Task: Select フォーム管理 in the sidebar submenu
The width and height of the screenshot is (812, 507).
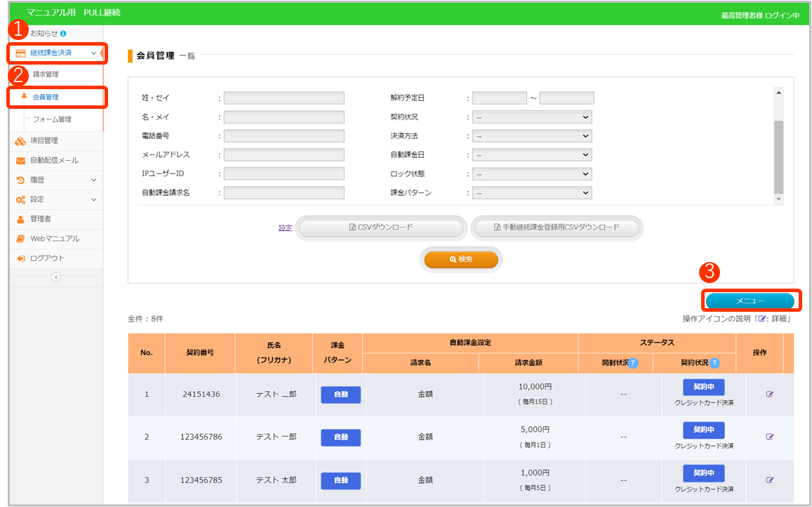Action: (x=52, y=119)
